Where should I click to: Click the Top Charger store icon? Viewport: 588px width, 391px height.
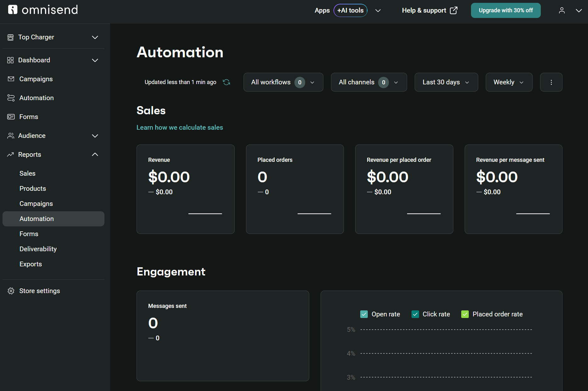tap(10, 37)
